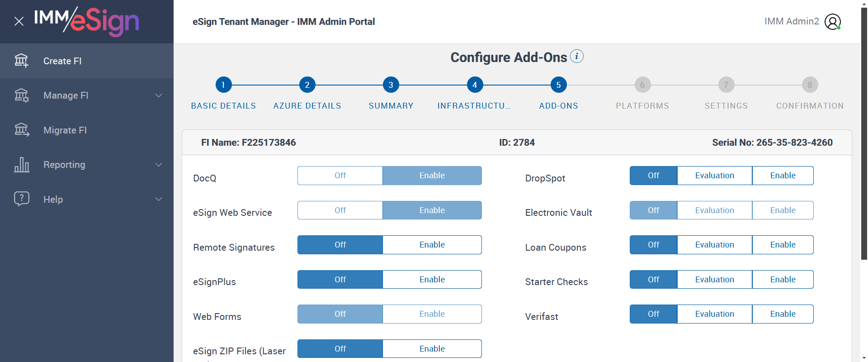Set DropSpot to Evaluation
868x362 pixels.
pyautogui.click(x=714, y=176)
